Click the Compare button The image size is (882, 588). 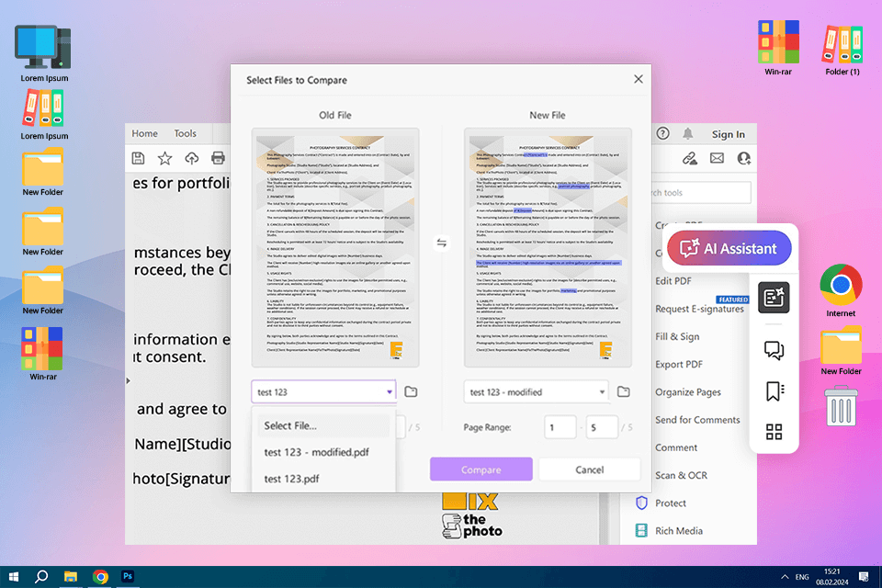pos(481,469)
